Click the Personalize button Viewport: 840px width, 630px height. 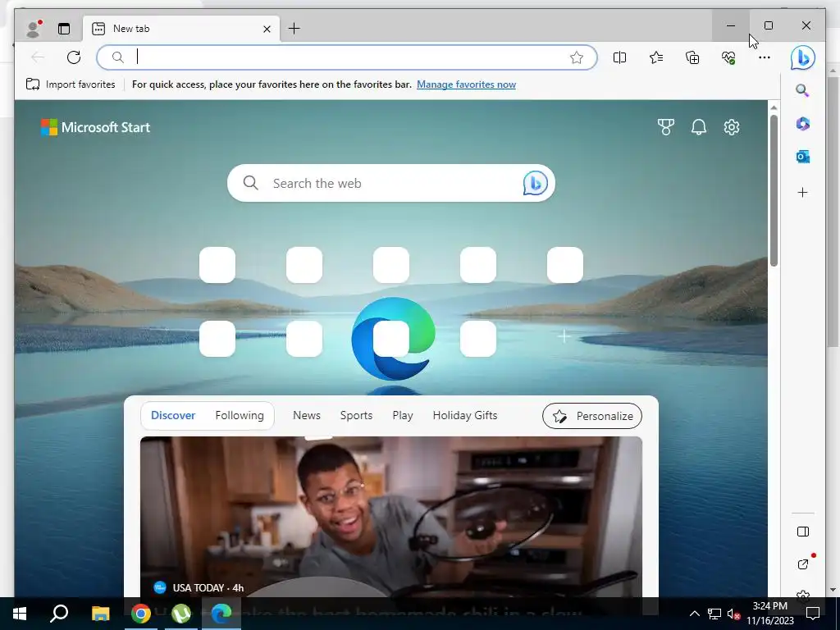(x=592, y=416)
